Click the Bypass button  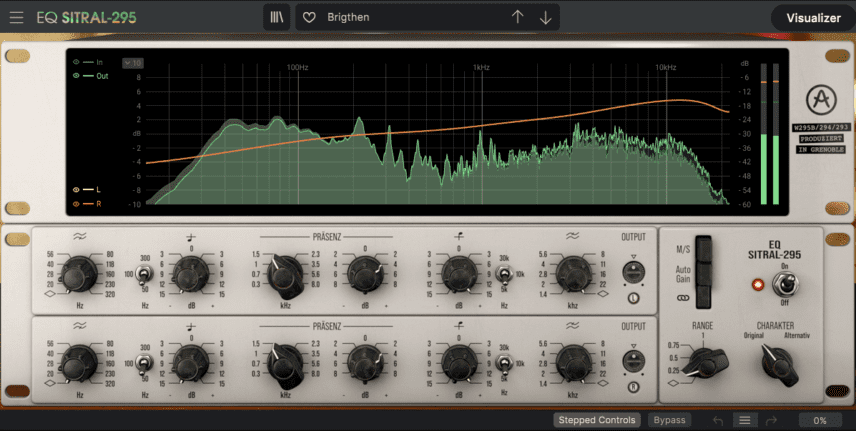click(x=669, y=420)
